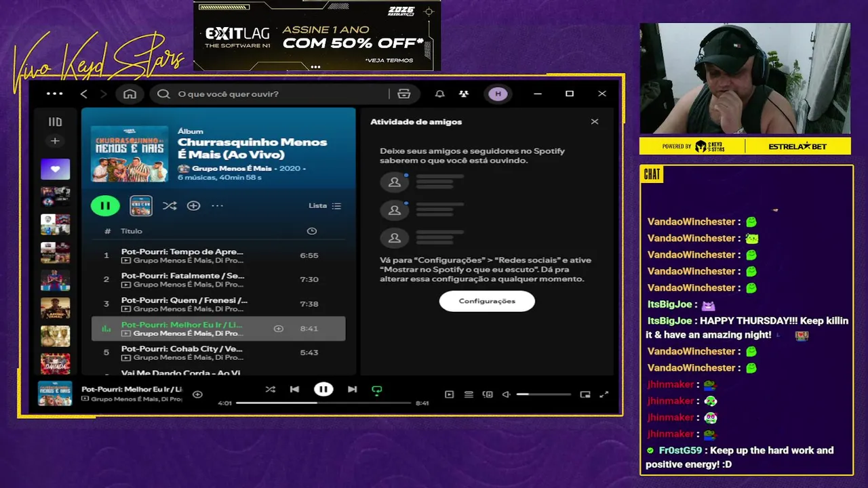Toggle the friend activity icon

click(464, 94)
